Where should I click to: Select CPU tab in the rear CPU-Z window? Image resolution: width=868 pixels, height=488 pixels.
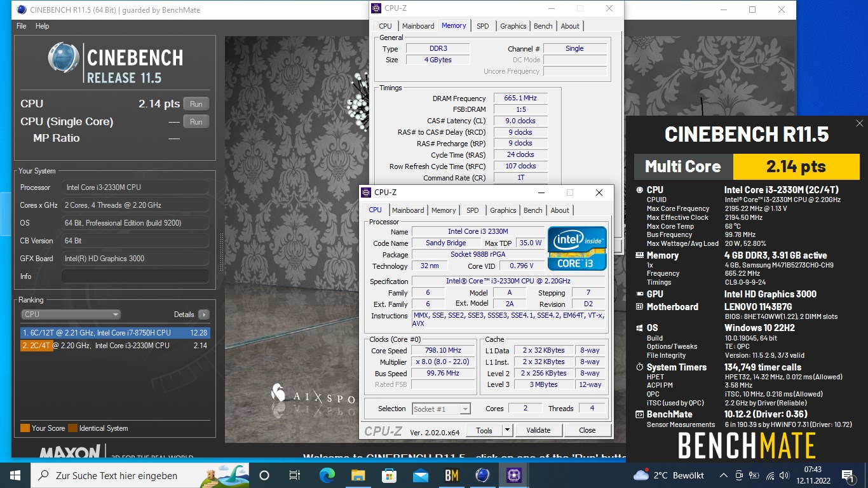[386, 26]
